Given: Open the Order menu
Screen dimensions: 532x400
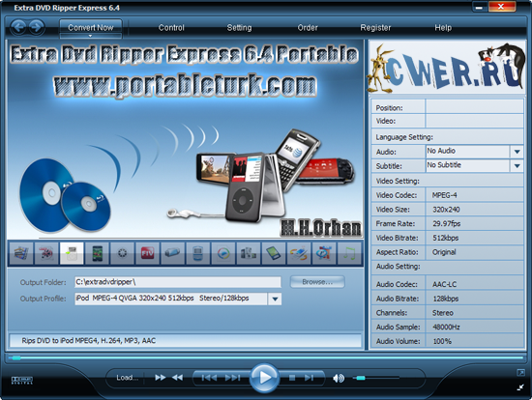Looking at the screenshot, I should pyautogui.click(x=308, y=28).
